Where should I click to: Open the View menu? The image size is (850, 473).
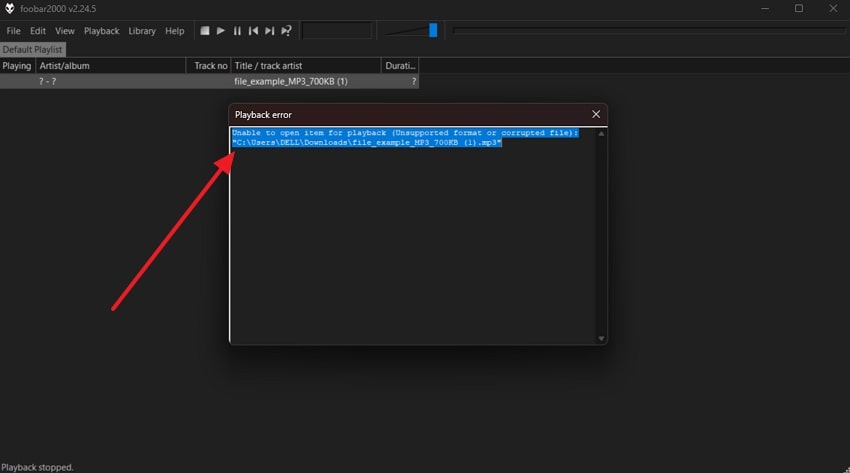click(x=64, y=31)
